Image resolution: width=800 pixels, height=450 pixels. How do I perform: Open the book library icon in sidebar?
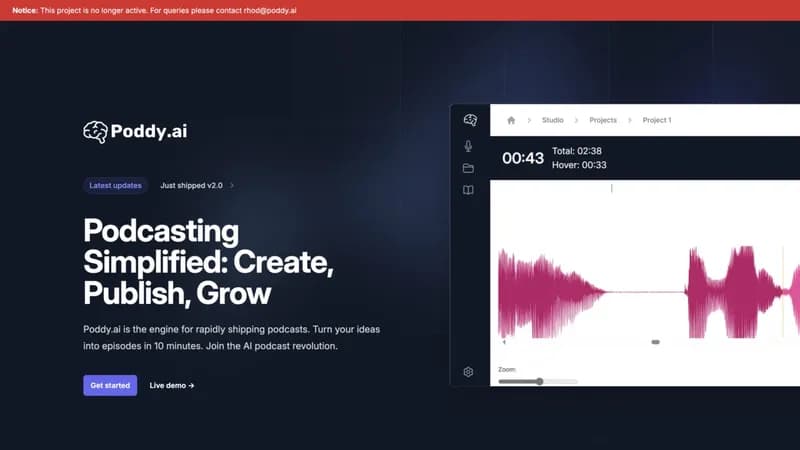click(468, 190)
